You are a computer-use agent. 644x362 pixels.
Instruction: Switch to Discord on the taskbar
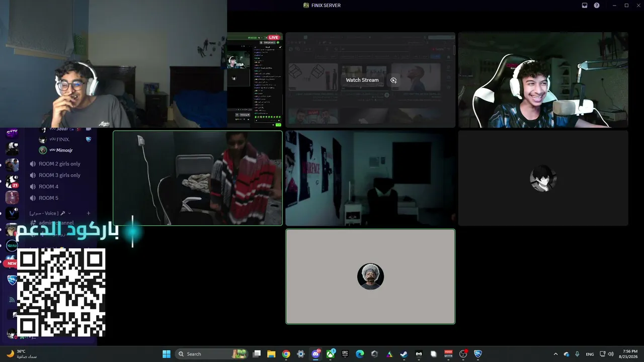(x=316, y=354)
